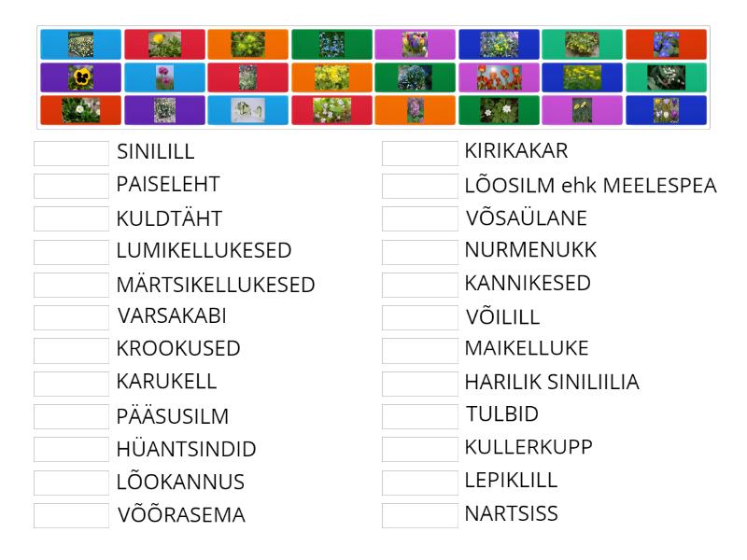
Task: Click the answer box beside SINILILL
Action: (x=71, y=152)
